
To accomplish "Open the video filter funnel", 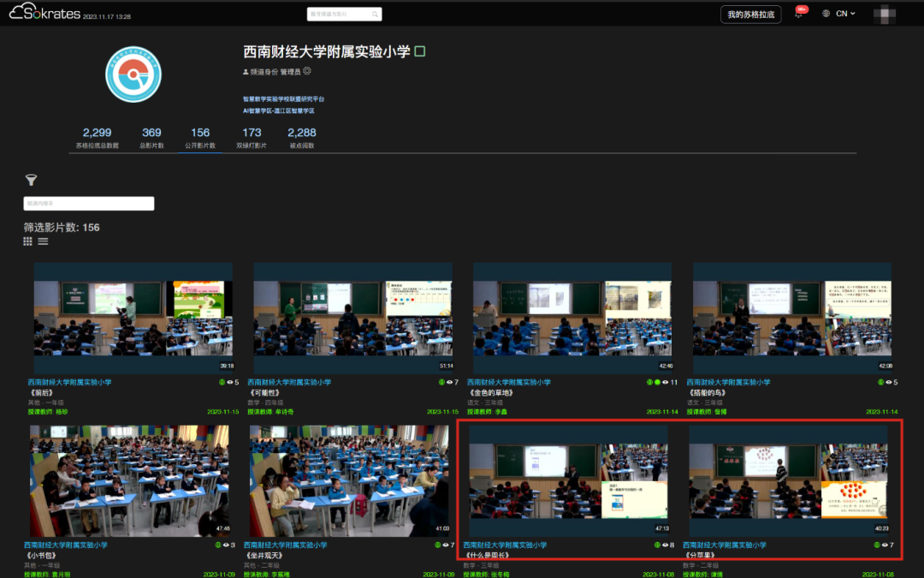I will click(31, 180).
